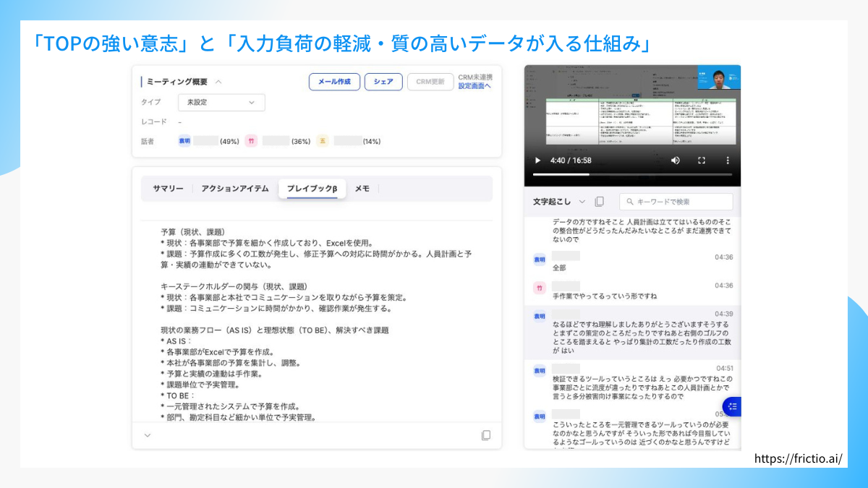Select the メモ tab
The image size is (868, 488).
coord(362,189)
